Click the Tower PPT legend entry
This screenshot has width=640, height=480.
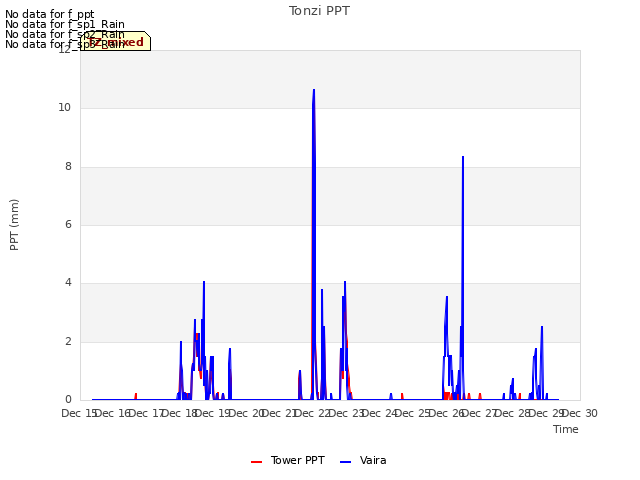coord(288,460)
